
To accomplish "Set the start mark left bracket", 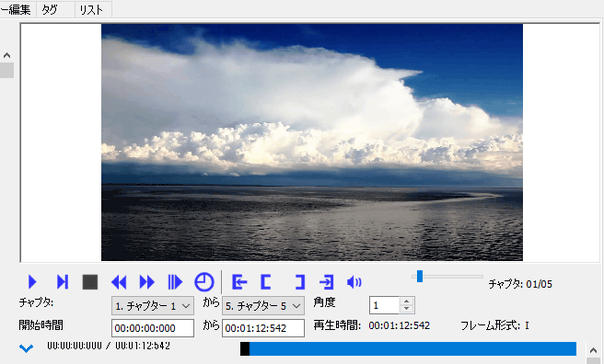I will coord(266,282).
